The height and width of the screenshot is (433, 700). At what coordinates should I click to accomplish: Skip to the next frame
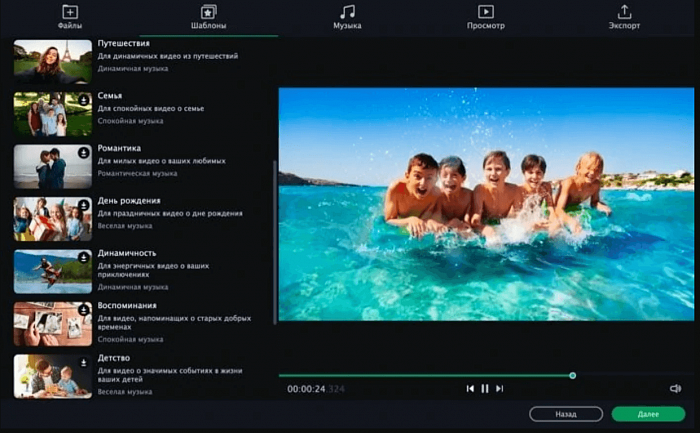point(500,388)
